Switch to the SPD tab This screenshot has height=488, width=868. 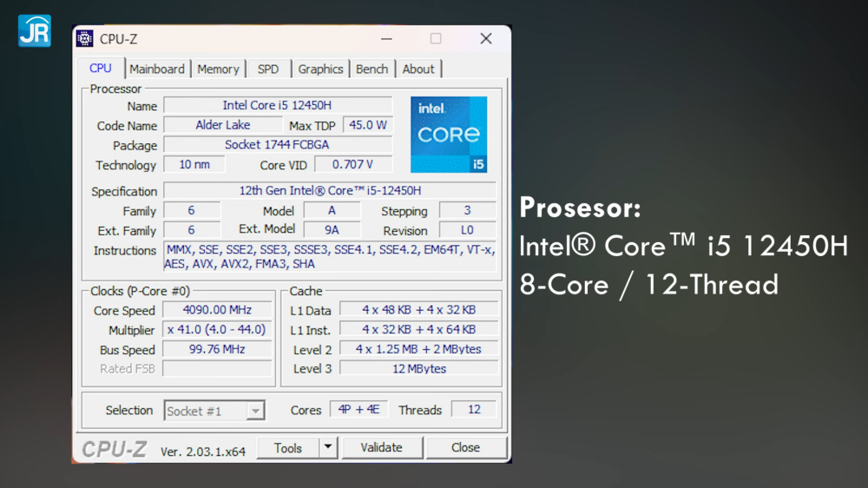click(268, 69)
